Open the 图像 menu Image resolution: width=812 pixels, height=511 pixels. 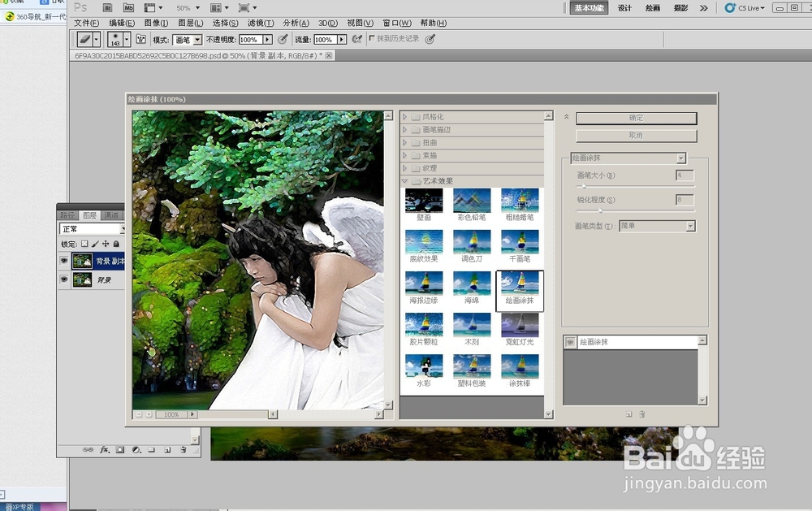(x=156, y=23)
